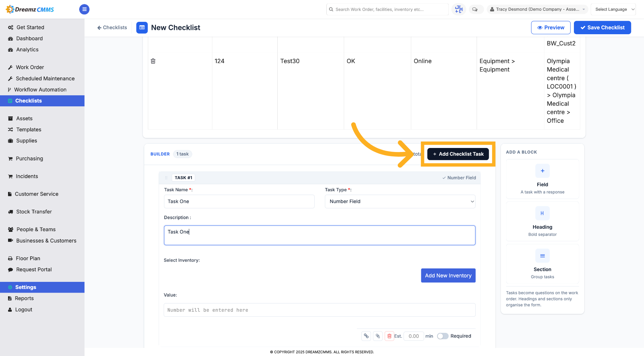
Task: Grab the Task #1 drag handle
Action: tap(166, 178)
